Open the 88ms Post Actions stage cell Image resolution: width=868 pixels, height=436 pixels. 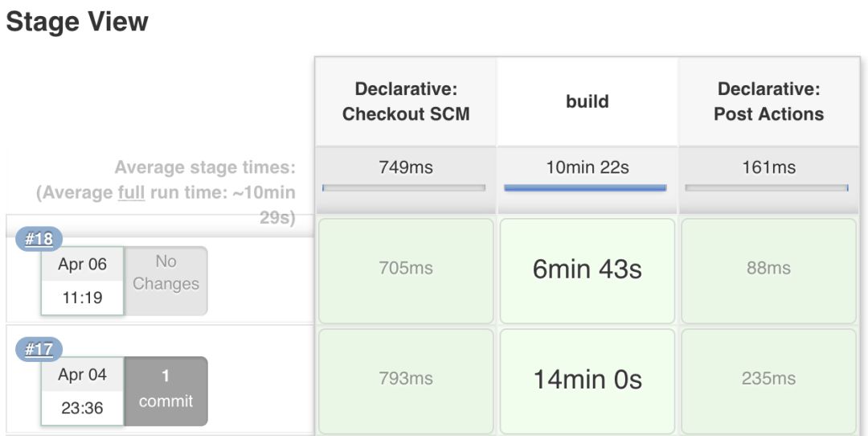768,269
